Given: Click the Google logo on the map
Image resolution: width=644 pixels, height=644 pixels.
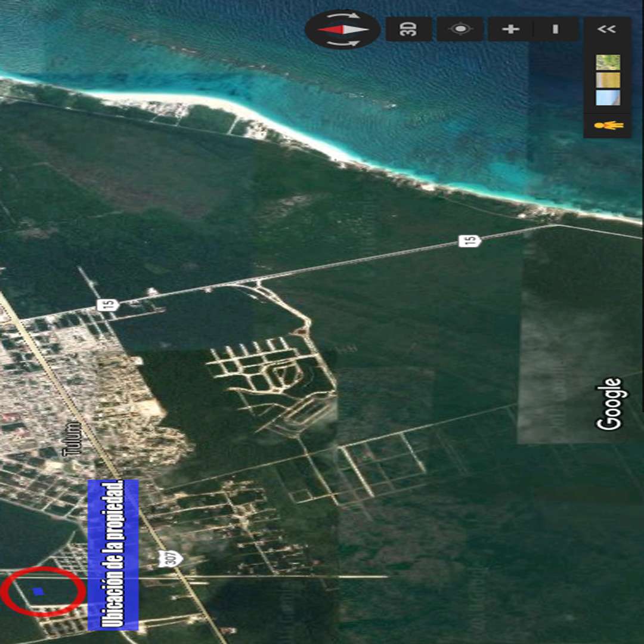Looking at the screenshot, I should pos(609,404).
